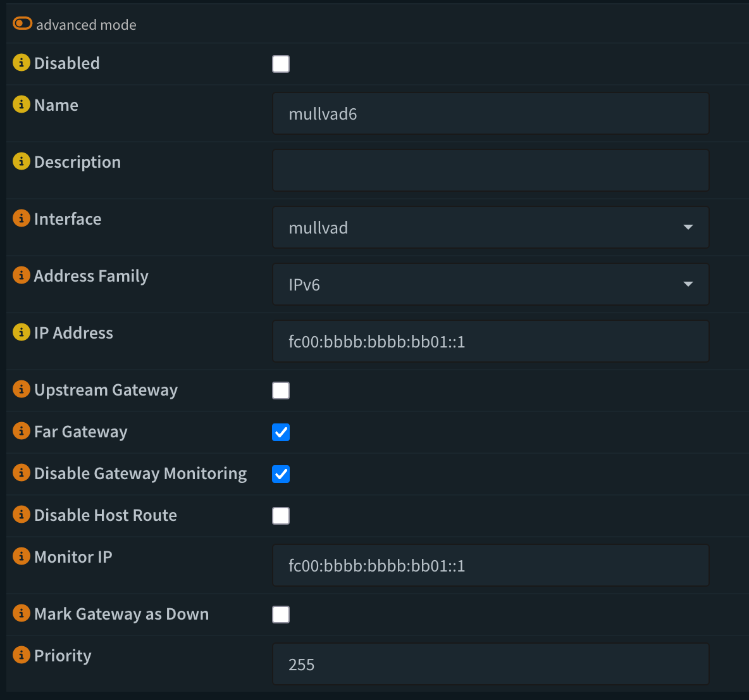Focus the empty Description text field
Image resolution: width=749 pixels, height=700 pixels.
pos(490,170)
